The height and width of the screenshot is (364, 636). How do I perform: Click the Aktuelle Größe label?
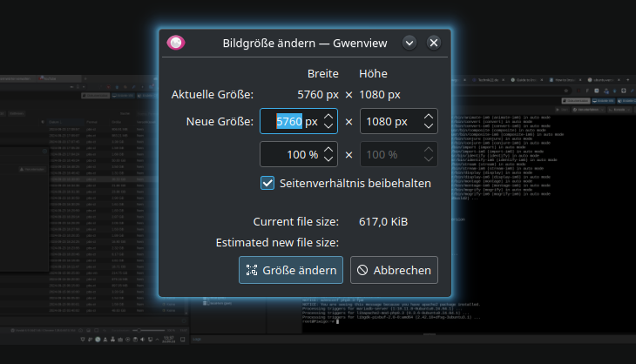pyautogui.click(x=212, y=94)
